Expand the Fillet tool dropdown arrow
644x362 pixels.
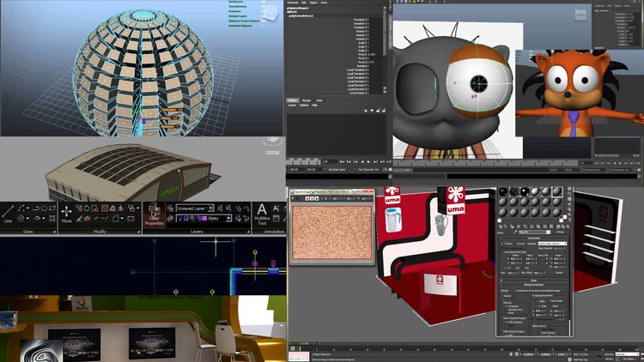[122, 219]
